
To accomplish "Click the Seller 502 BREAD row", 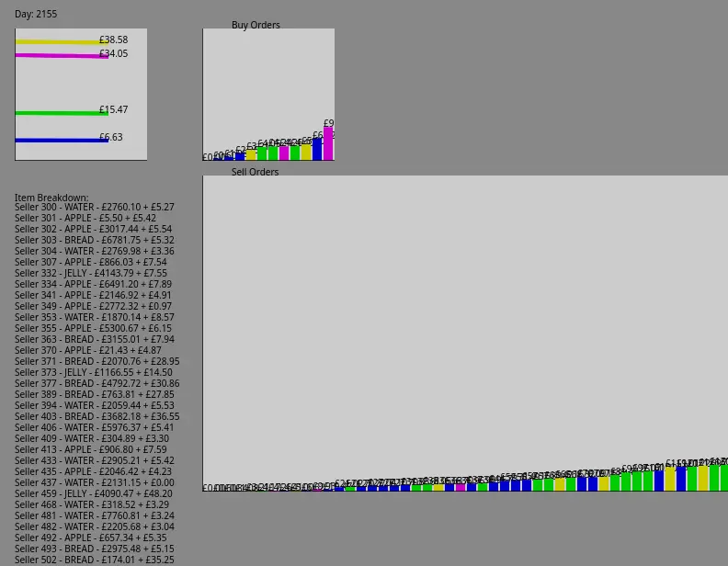I will (x=94, y=560).
